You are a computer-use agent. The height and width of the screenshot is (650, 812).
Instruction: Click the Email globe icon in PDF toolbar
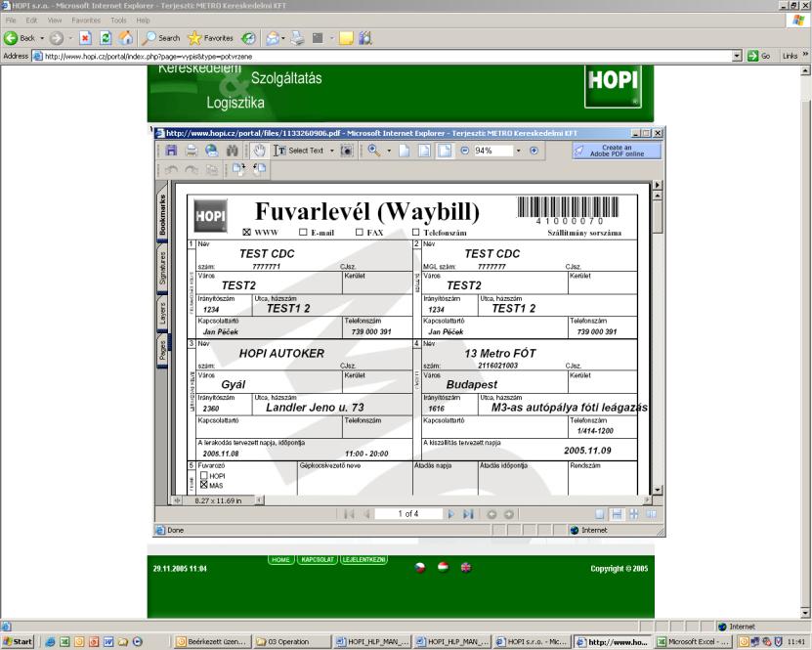(211, 151)
